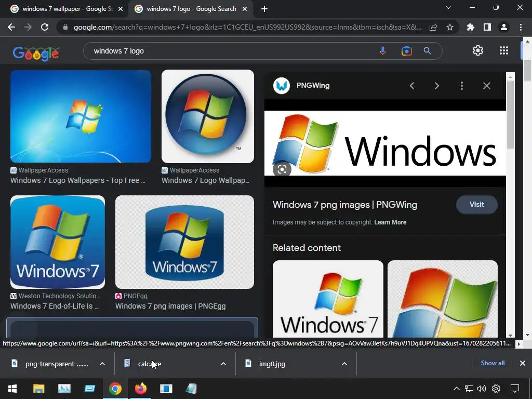This screenshot has width=532, height=399.
Task: Open the Weston Technology Windows 7 thumbnail
Action: [58, 242]
